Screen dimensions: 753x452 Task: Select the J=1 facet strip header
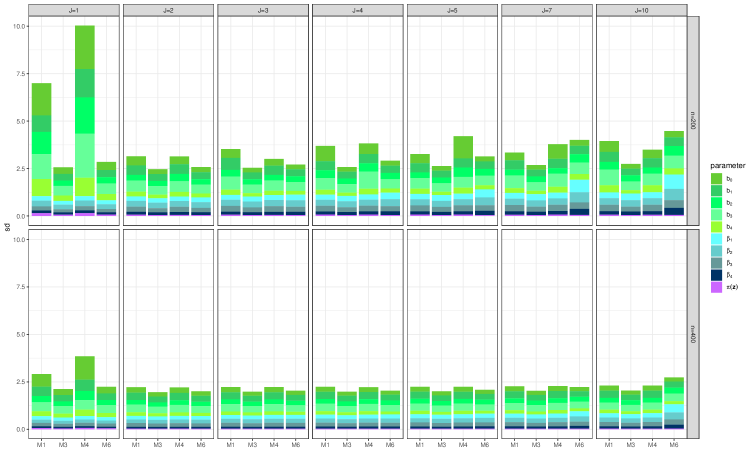coord(73,11)
